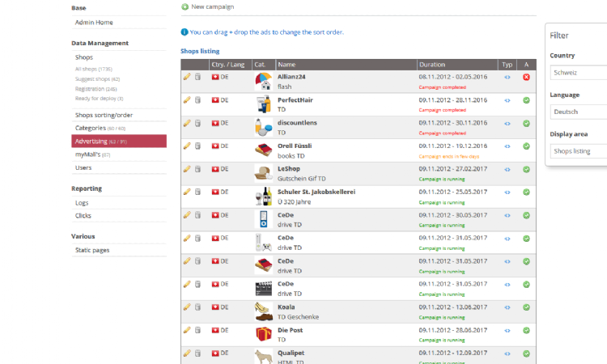Open Categories in the sidebar
The width and height of the screenshot is (607, 364).
click(91, 128)
